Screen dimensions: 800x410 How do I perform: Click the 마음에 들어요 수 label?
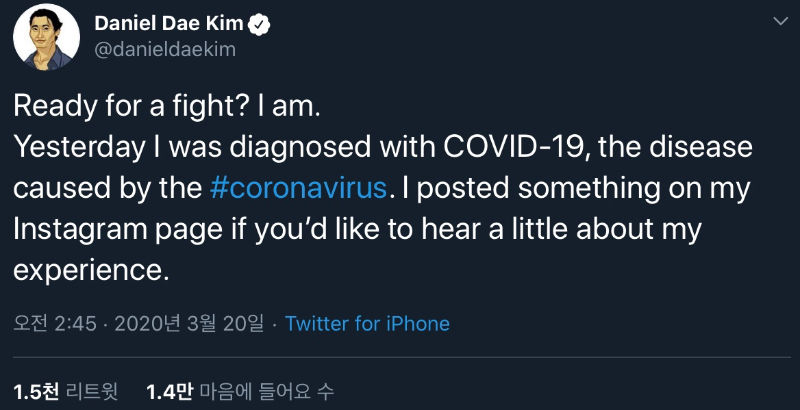(x=265, y=392)
